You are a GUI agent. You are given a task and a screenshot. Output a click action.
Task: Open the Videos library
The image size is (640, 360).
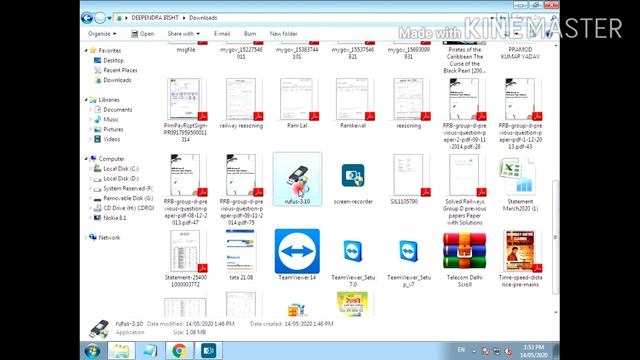pos(111,139)
